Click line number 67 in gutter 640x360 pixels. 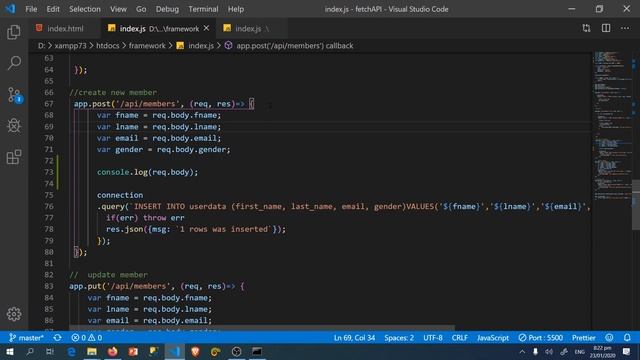49,104
